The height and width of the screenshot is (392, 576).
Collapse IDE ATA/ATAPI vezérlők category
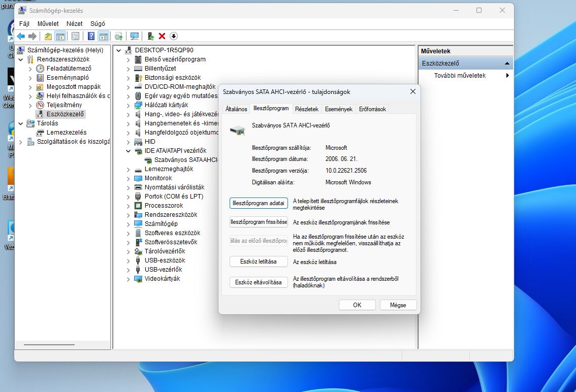click(x=128, y=151)
